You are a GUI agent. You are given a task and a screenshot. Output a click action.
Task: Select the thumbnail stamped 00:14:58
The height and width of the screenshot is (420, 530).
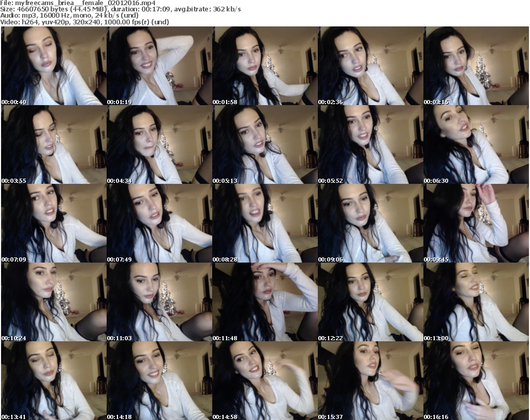[x=265, y=381]
